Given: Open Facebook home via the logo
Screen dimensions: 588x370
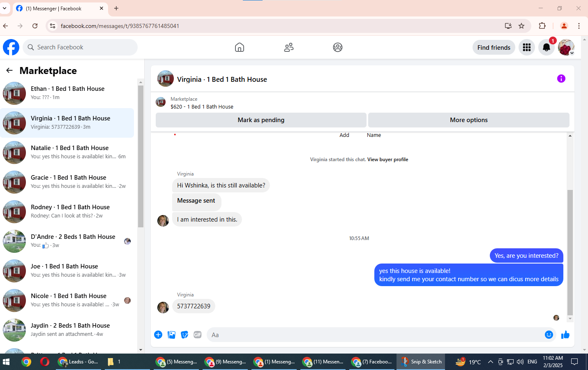Looking at the screenshot, I should [11, 47].
